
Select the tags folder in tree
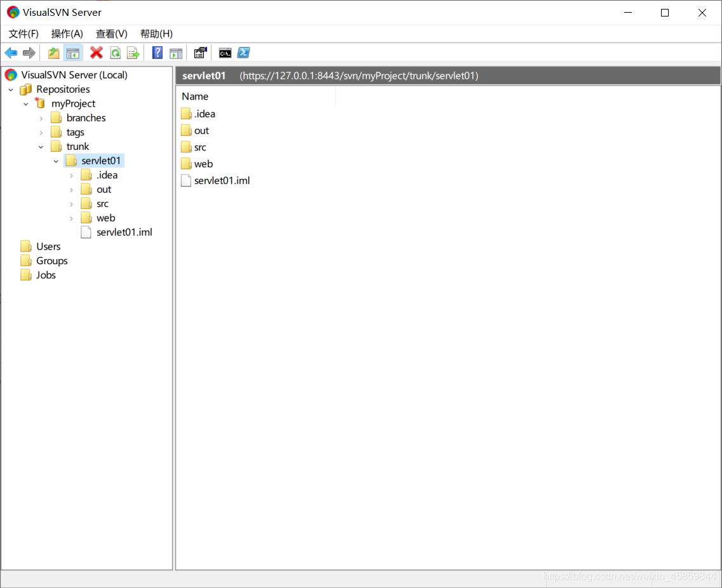(76, 131)
